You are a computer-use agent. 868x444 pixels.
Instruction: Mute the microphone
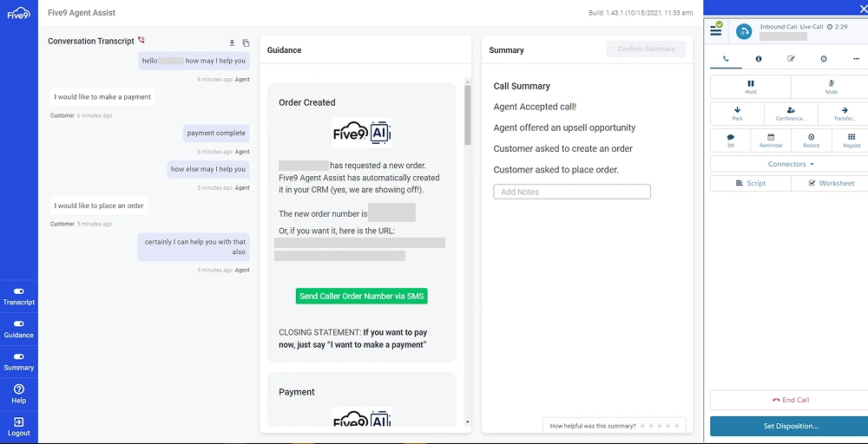pos(831,87)
